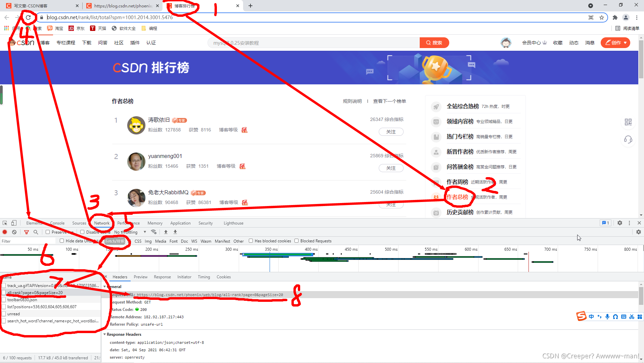Click the page's vertical scrollbar thumb
644x363 pixels.
(x=641, y=59)
